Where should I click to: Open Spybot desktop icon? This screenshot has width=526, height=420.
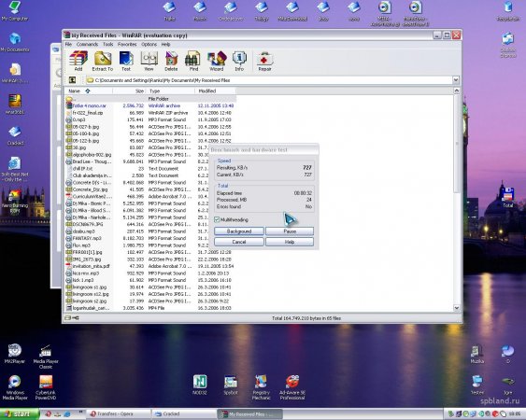click(231, 385)
